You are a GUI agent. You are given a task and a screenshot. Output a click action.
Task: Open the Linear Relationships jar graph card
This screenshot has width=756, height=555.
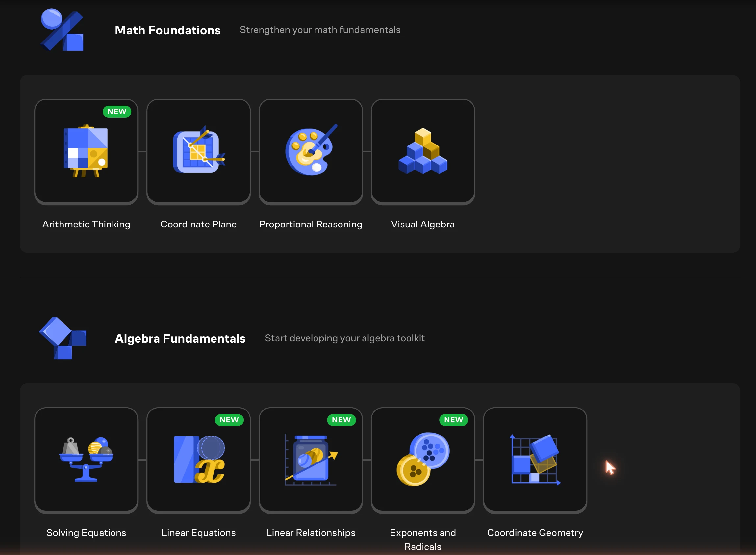coord(311,460)
